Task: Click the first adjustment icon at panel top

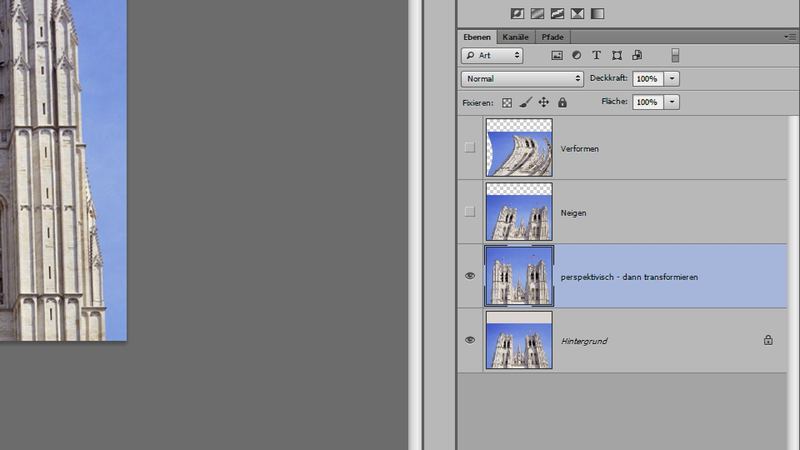Action: [517, 14]
